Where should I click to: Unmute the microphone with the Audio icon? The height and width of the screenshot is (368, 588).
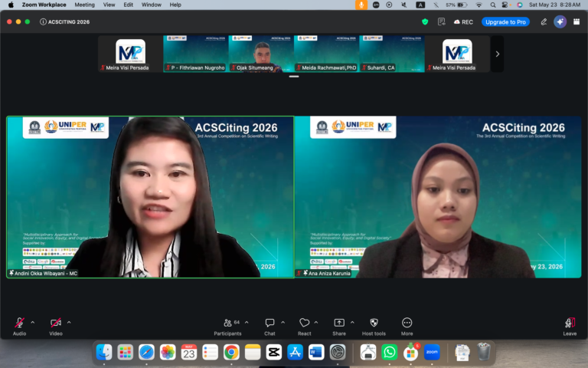[19, 323]
